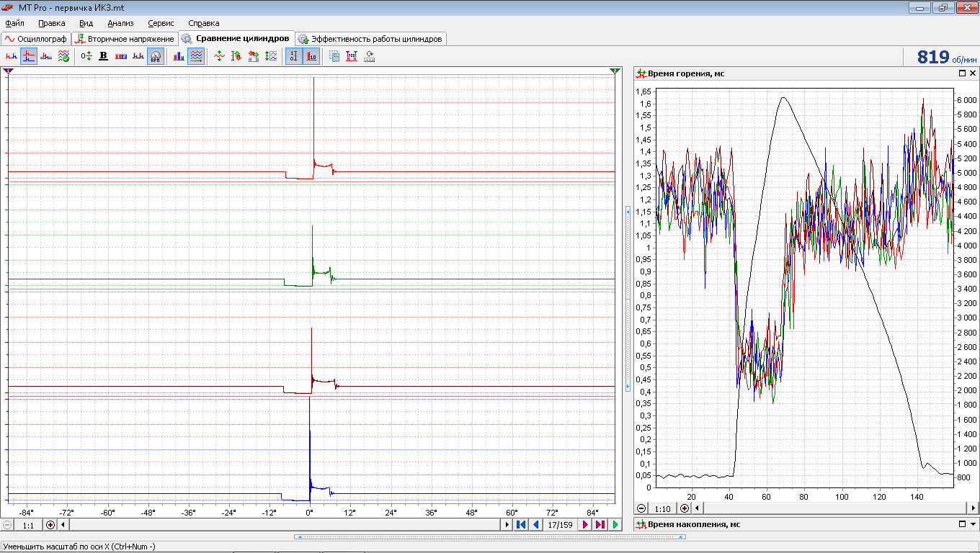980x553 pixels.
Task: Open the Справка menu
Action: 204,23
